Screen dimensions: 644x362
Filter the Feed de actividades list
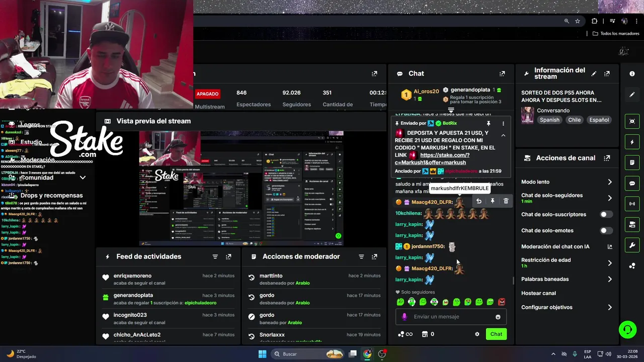click(215, 256)
